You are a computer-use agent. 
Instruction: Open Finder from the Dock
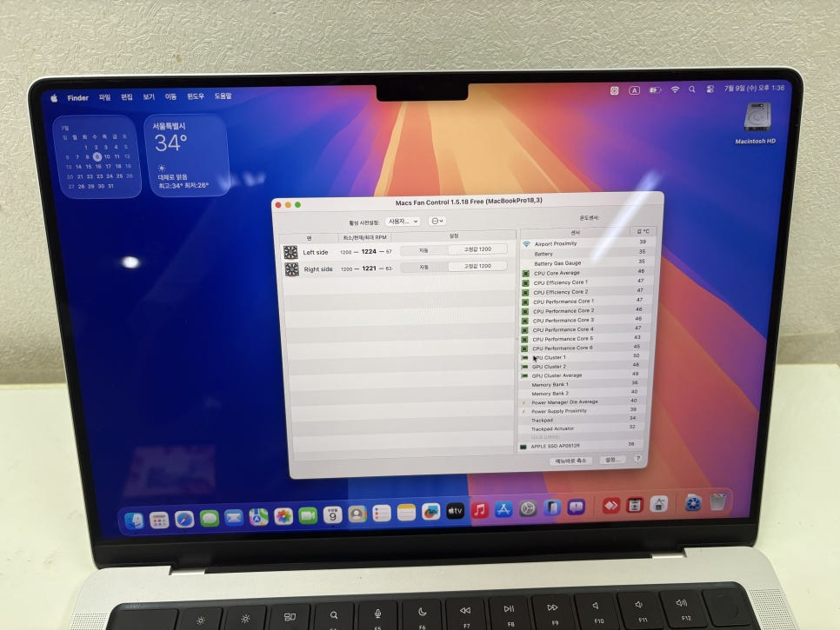[x=134, y=520]
